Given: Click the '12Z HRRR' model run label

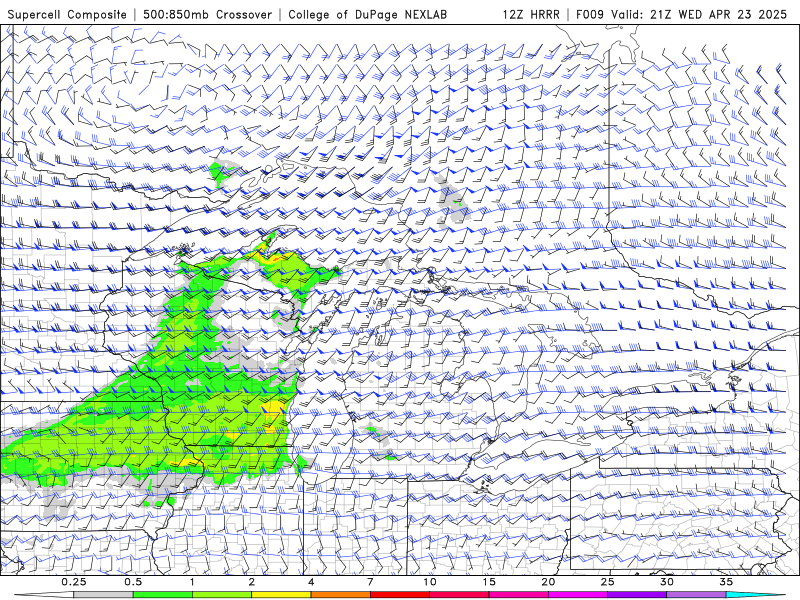Looking at the screenshot, I should tap(531, 15).
